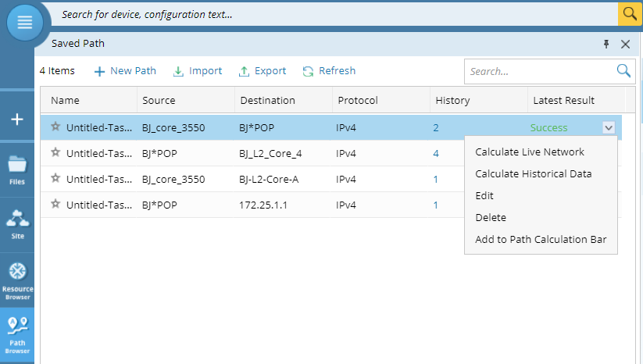Open the Resource Browser panel
This screenshot has height=364, width=643.
[17, 279]
